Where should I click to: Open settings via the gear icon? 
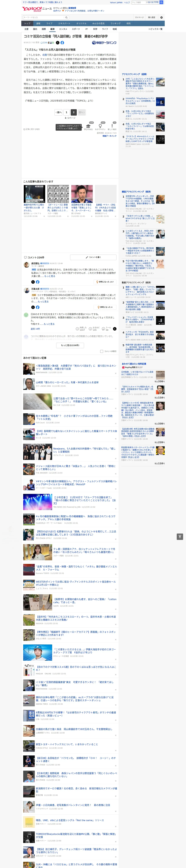(x=161, y=18)
